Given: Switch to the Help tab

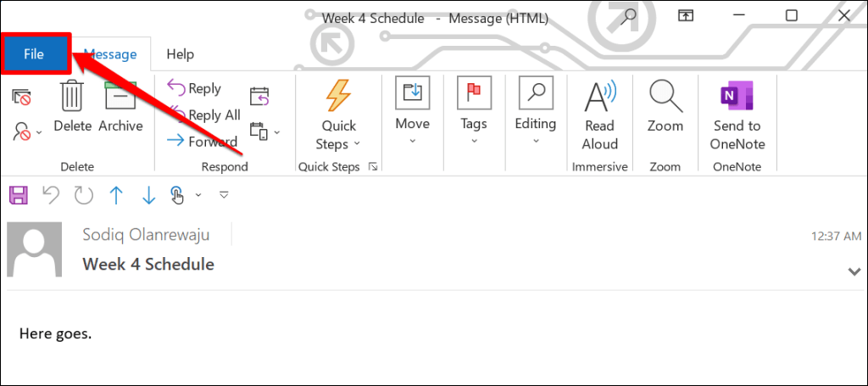Looking at the screenshot, I should (x=180, y=54).
